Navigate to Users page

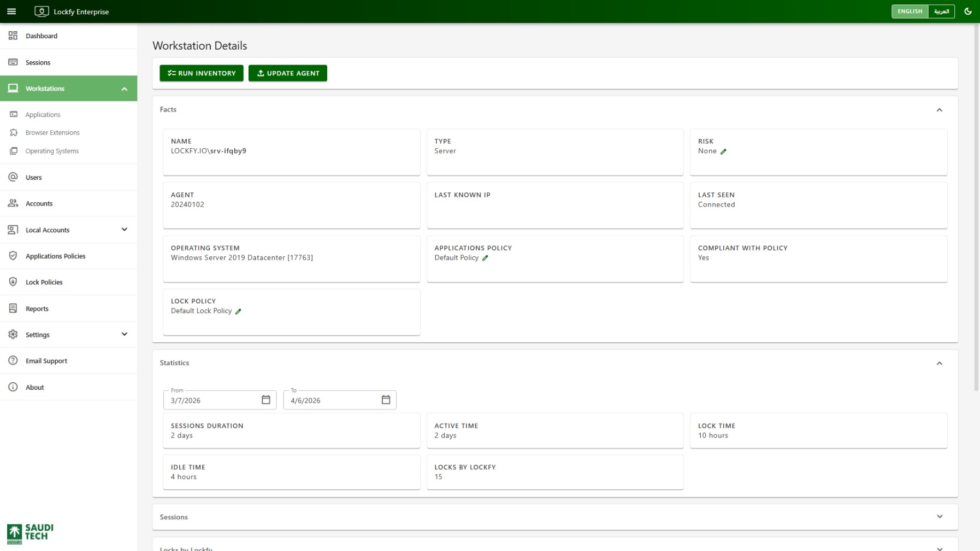pyautogui.click(x=68, y=177)
